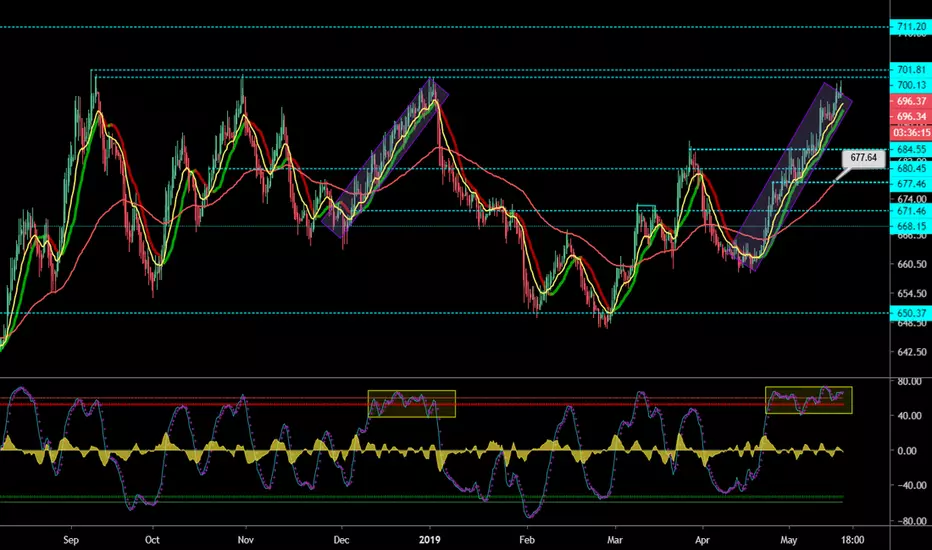
Task: Select the yellow oscillator box near 2019
Action: 412,404
